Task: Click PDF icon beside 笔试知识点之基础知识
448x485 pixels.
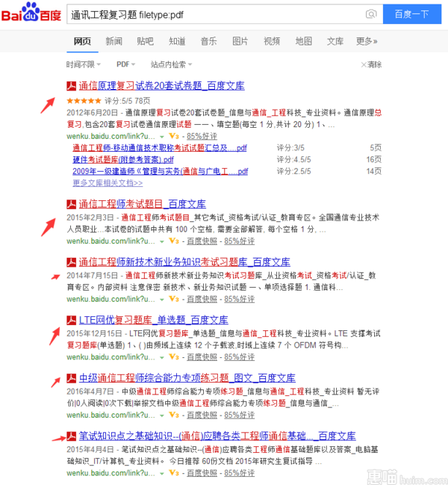Action: click(72, 436)
